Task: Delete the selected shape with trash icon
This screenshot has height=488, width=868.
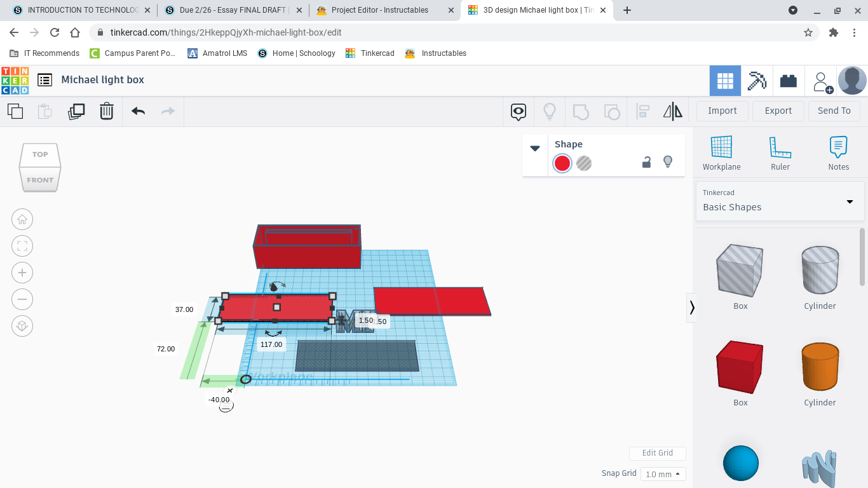Action: coord(106,111)
